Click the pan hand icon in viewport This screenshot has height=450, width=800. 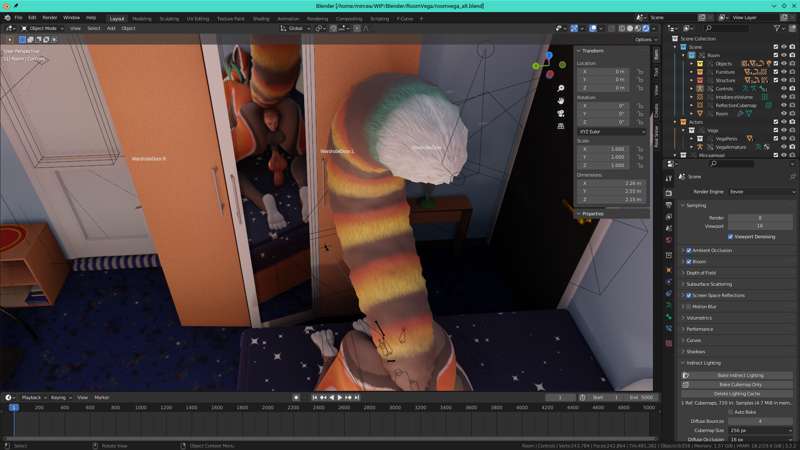tap(562, 100)
